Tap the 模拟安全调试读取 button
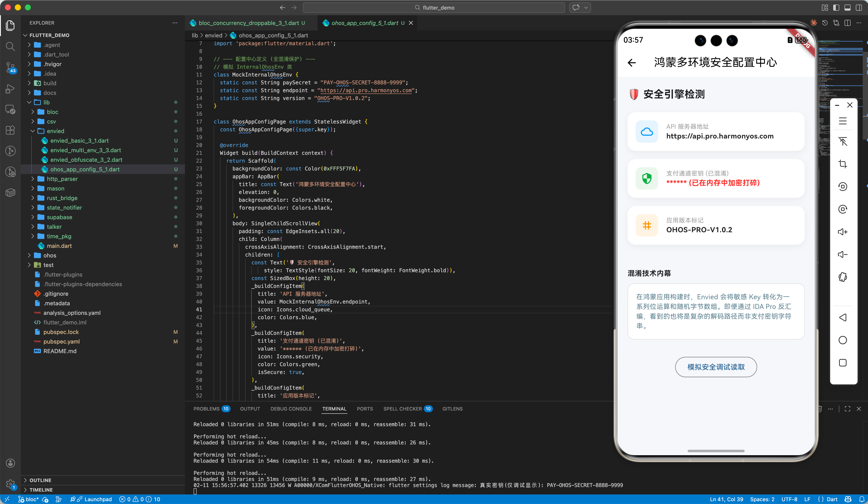 [x=716, y=367]
